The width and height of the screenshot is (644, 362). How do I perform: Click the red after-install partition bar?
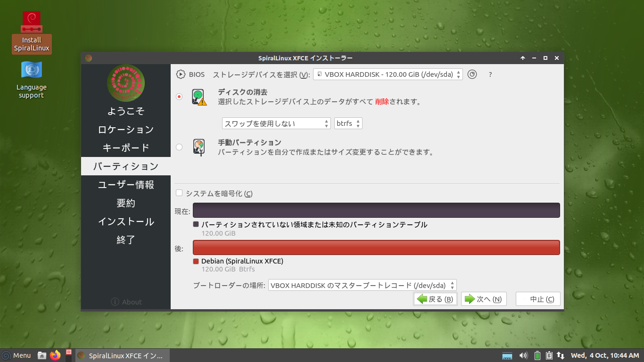coord(376,247)
